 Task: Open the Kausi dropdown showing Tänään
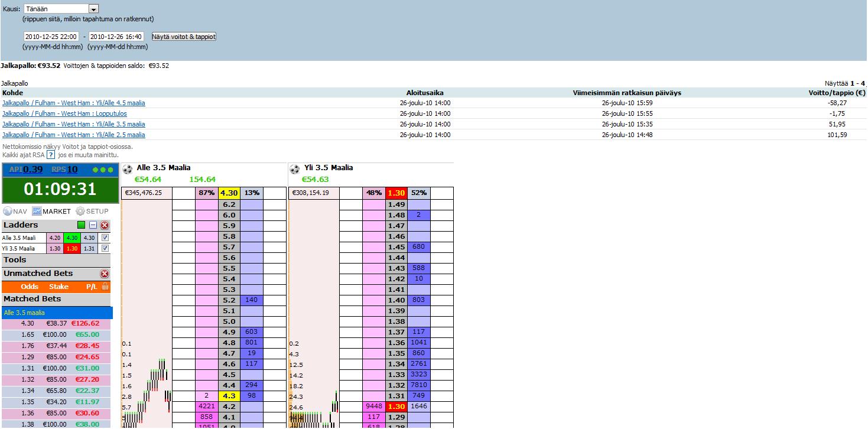[x=93, y=9]
